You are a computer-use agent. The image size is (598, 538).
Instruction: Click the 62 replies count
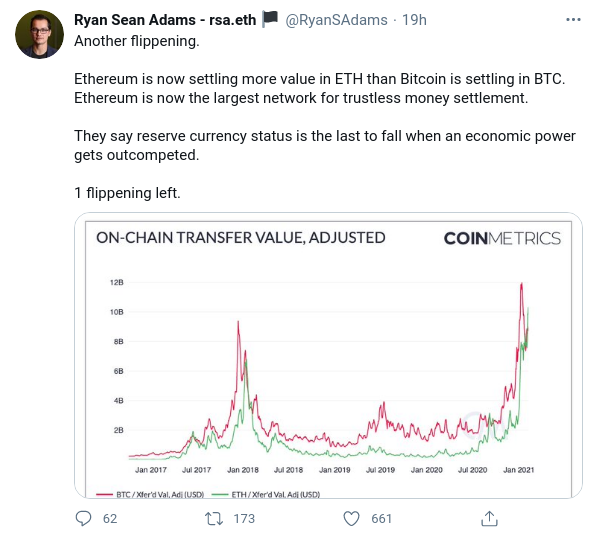coord(110,519)
